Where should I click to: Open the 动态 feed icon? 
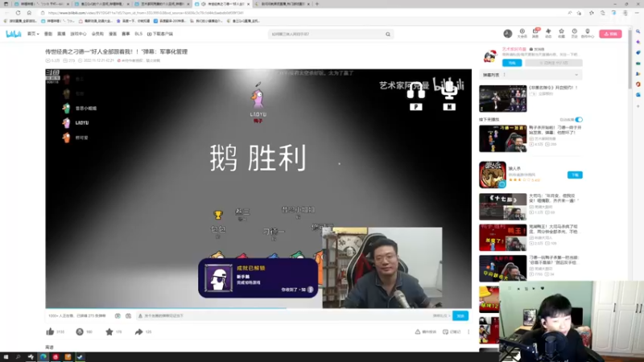(x=548, y=33)
